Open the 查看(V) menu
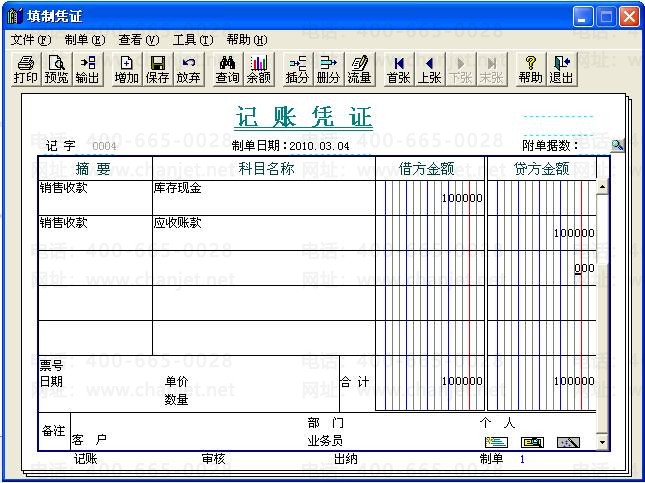This screenshot has width=645, height=483. pos(139,40)
